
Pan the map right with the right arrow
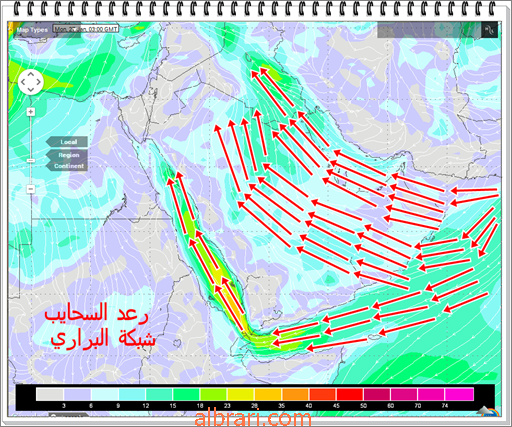(38, 82)
